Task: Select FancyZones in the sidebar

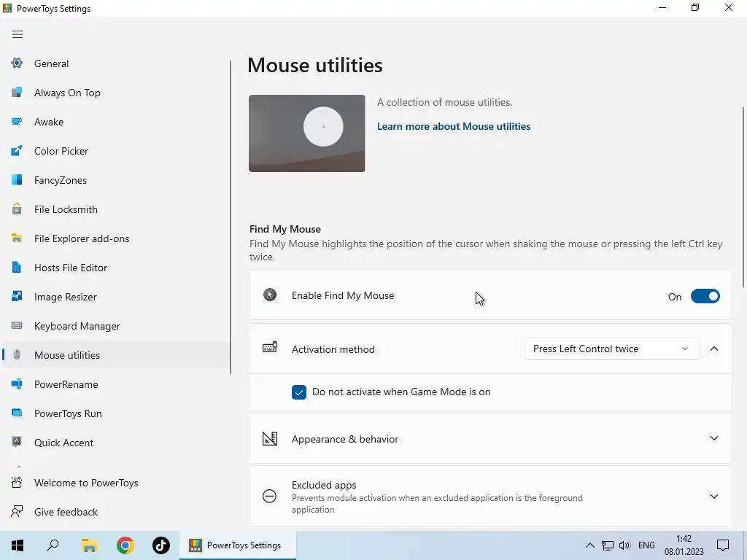Action: tap(116, 180)
